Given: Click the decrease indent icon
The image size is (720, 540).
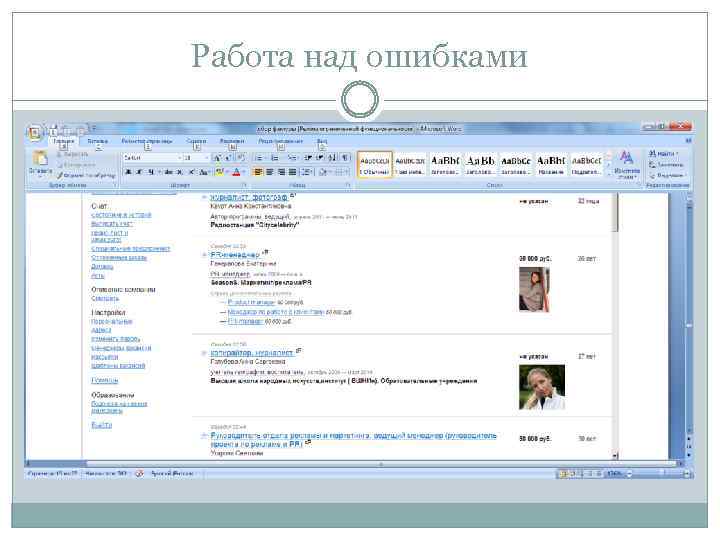Looking at the screenshot, I should coord(308,158).
